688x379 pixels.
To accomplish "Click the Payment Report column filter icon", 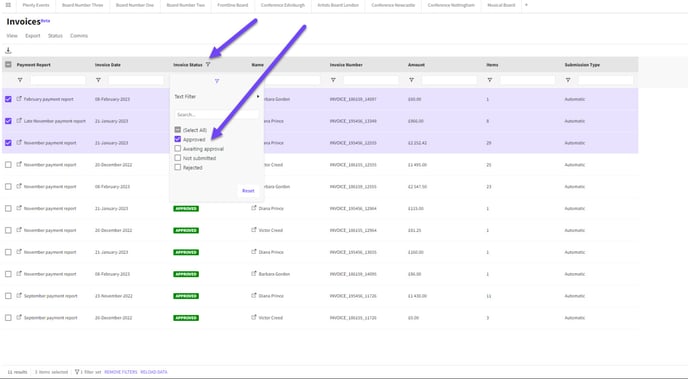I will 20,80.
